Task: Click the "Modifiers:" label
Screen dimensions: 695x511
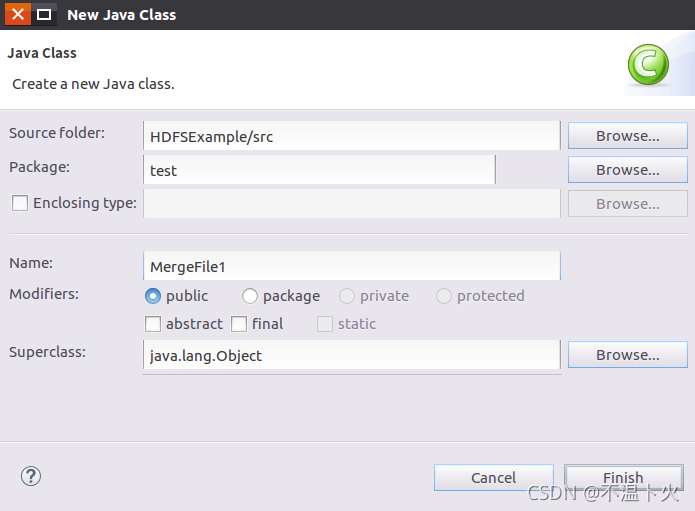Action: [x=44, y=294]
